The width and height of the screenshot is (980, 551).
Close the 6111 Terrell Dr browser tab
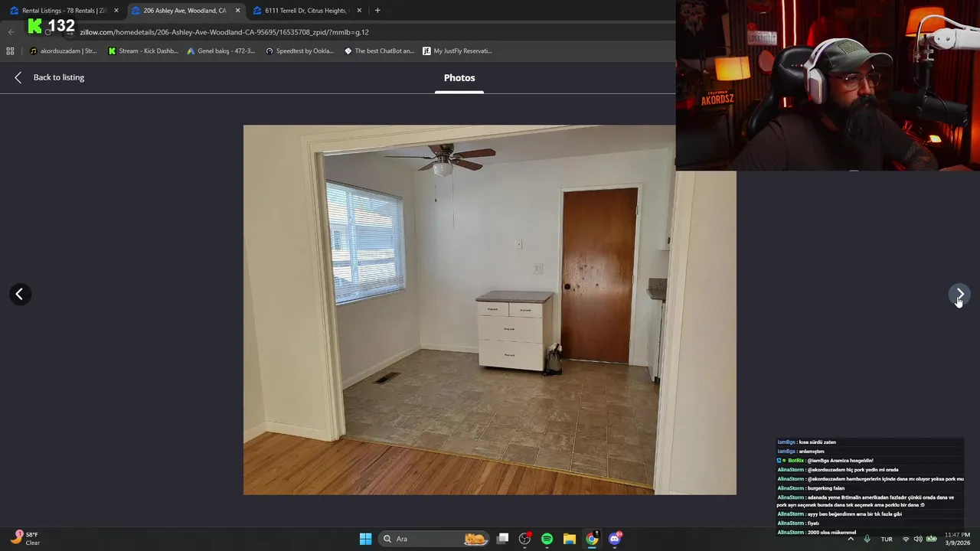(x=359, y=11)
